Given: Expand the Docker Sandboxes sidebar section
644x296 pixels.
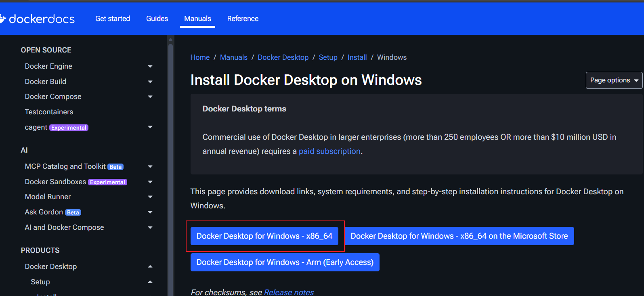Looking at the screenshot, I should coord(150,182).
